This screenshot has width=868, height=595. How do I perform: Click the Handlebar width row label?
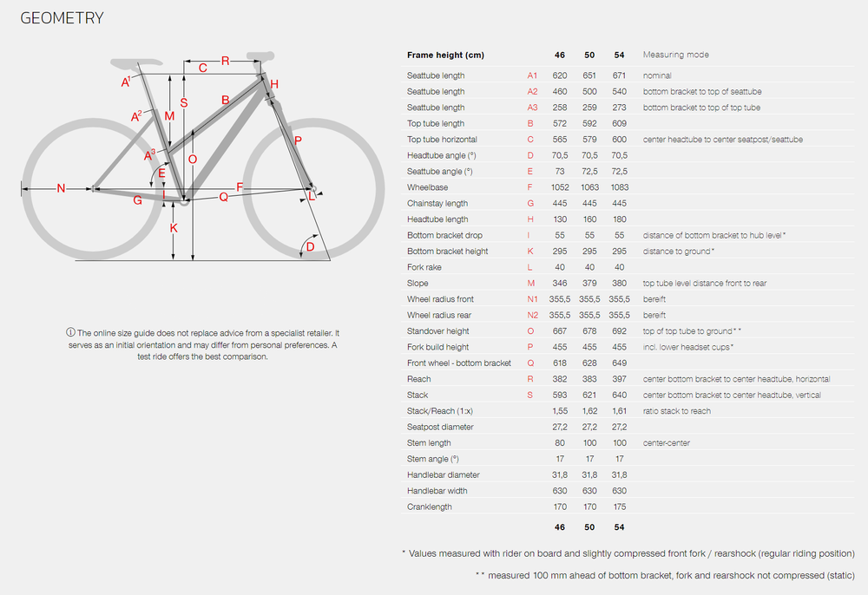[437, 491]
